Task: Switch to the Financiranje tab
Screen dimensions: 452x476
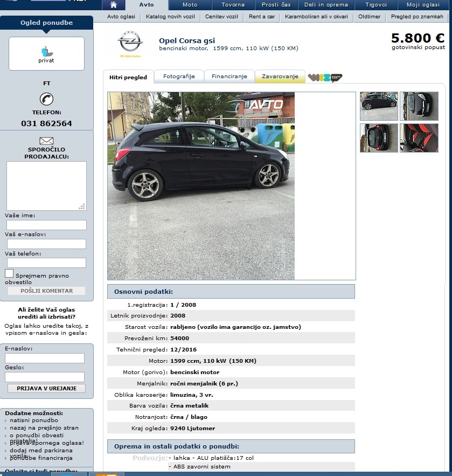Action: tap(230, 77)
